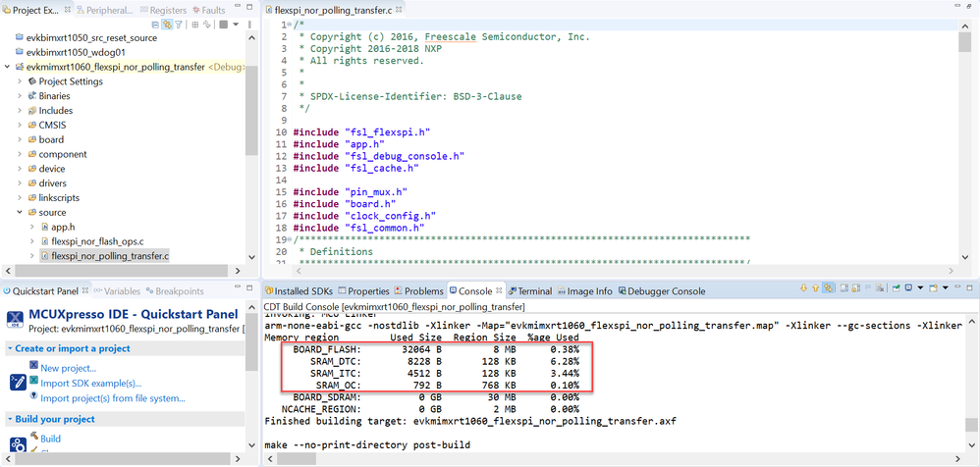
Task: Collapse source folder
Action: click(20, 212)
